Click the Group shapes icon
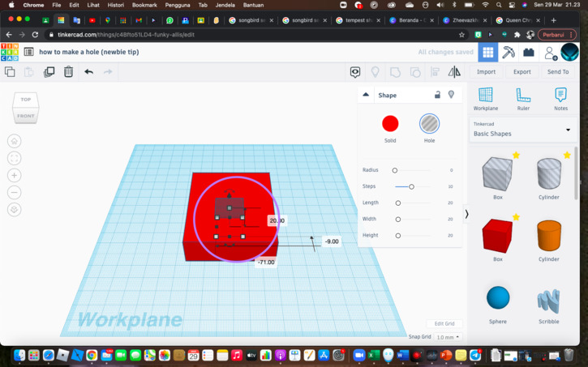The image size is (588, 367). click(395, 72)
